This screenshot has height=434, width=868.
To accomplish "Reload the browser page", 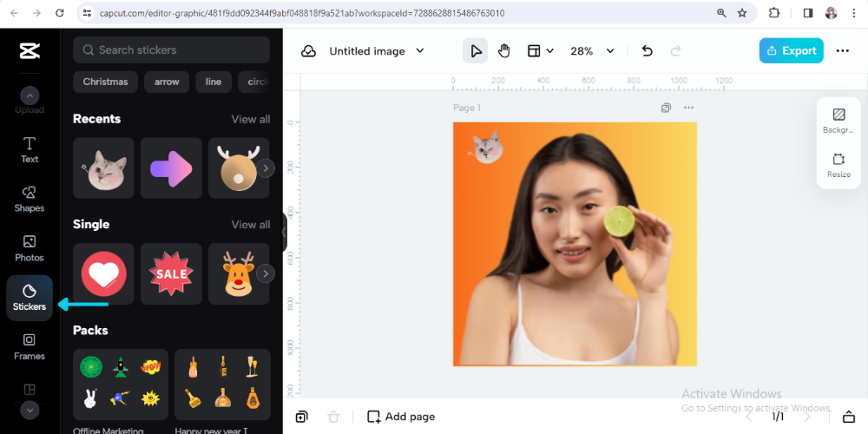I will [60, 13].
